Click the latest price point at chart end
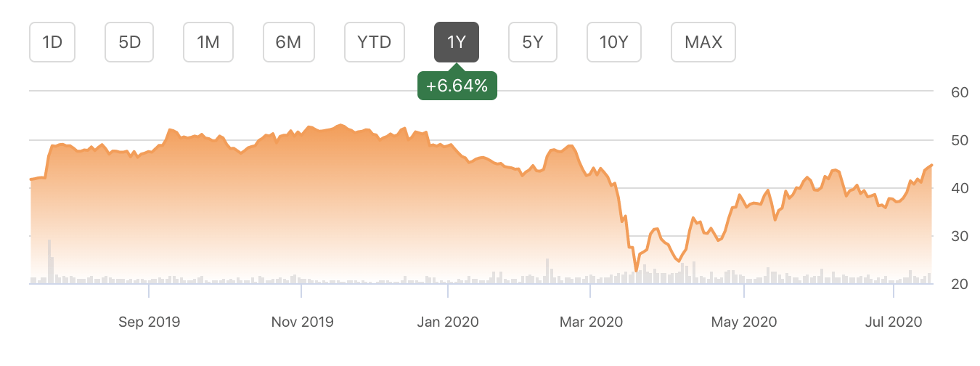Viewport: 980px width, 366px height. point(932,165)
